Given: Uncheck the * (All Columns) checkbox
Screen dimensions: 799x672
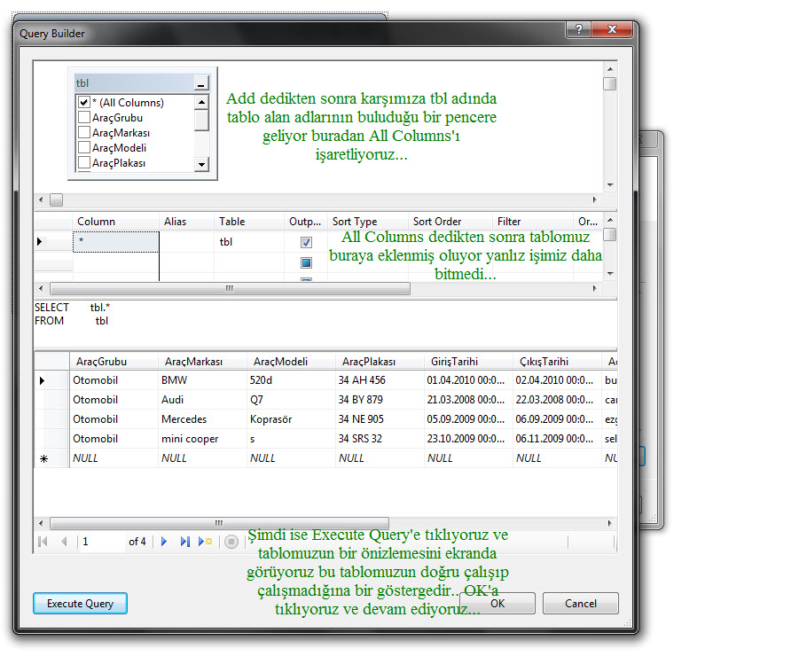Looking at the screenshot, I should click(84, 103).
